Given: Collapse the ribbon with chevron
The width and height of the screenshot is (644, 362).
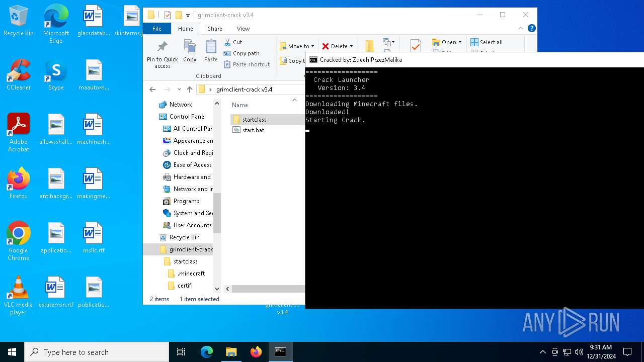Looking at the screenshot, I should coord(521,29).
